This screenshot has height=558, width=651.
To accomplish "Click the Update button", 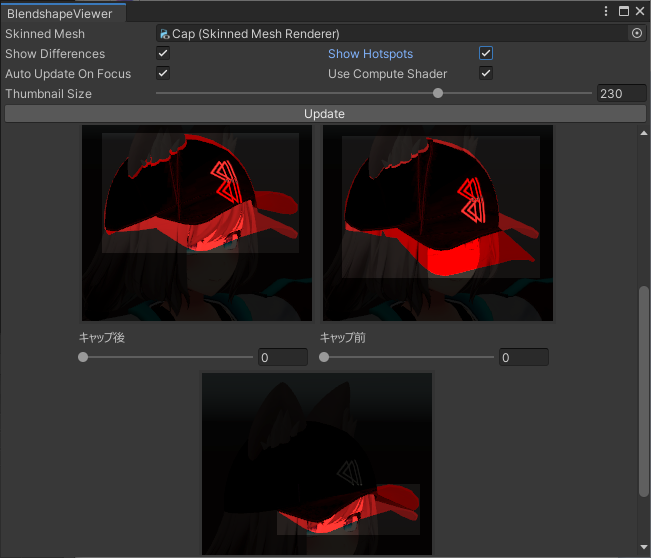I will click(325, 114).
